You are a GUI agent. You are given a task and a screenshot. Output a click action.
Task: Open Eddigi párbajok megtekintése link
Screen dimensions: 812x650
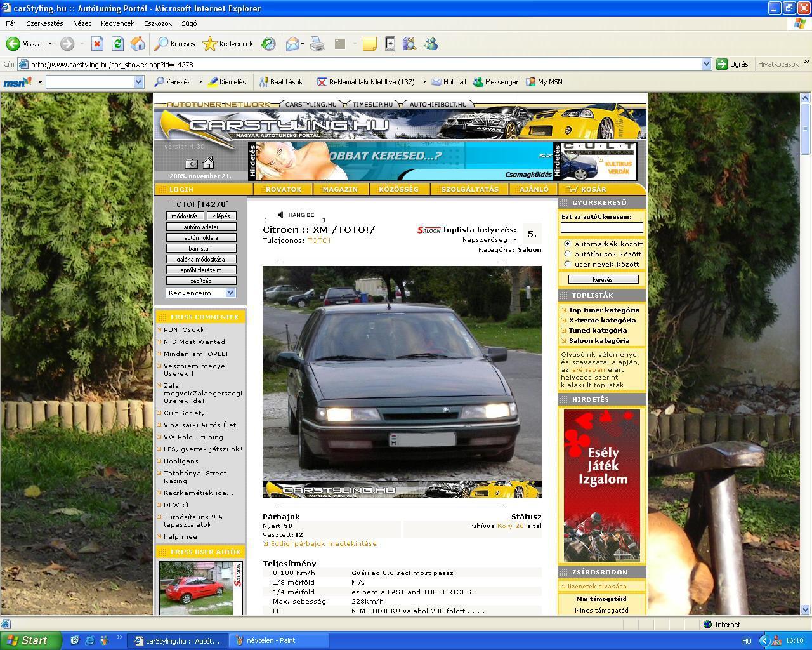point(324,543)
